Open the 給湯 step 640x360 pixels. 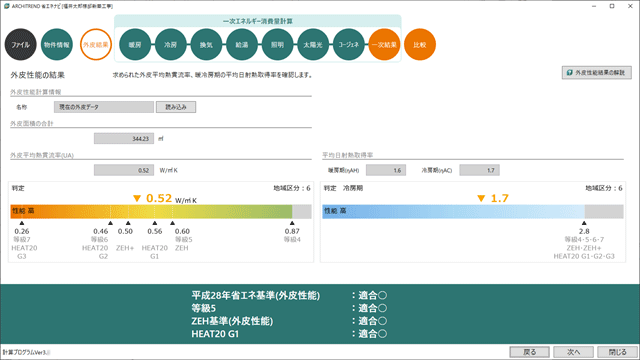point(242,44)
